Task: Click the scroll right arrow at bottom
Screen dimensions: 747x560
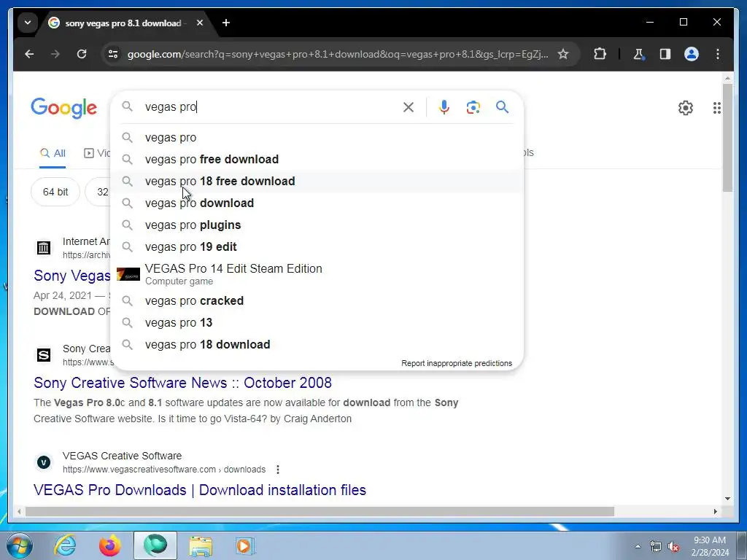Action: (x=715, y=511)
